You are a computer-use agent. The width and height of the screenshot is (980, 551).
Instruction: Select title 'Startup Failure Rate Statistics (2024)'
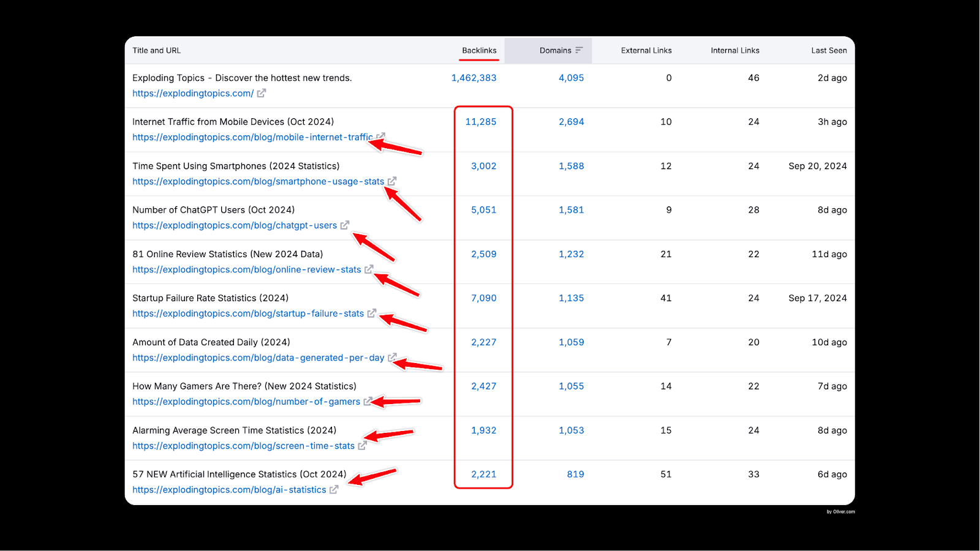[x=211, y=298]
